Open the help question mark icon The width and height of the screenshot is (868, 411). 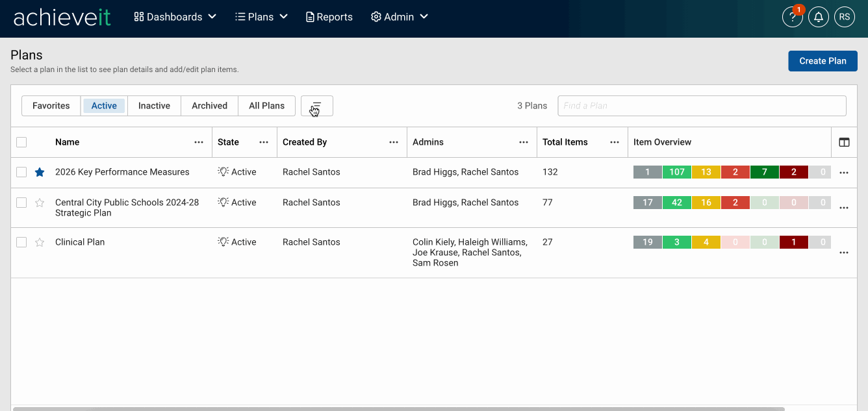coord(793,17)
